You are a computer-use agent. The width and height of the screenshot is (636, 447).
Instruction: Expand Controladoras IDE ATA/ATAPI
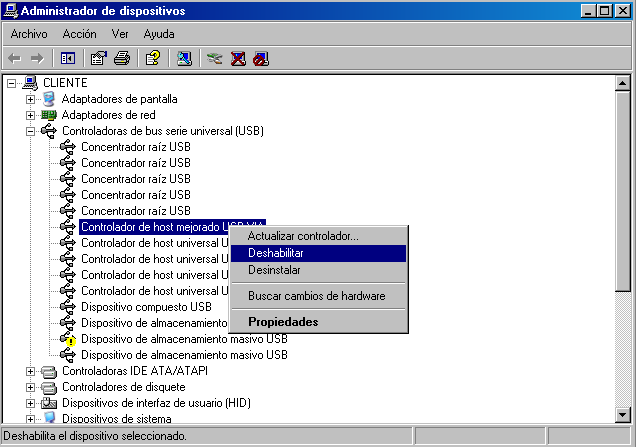[30, 372]
